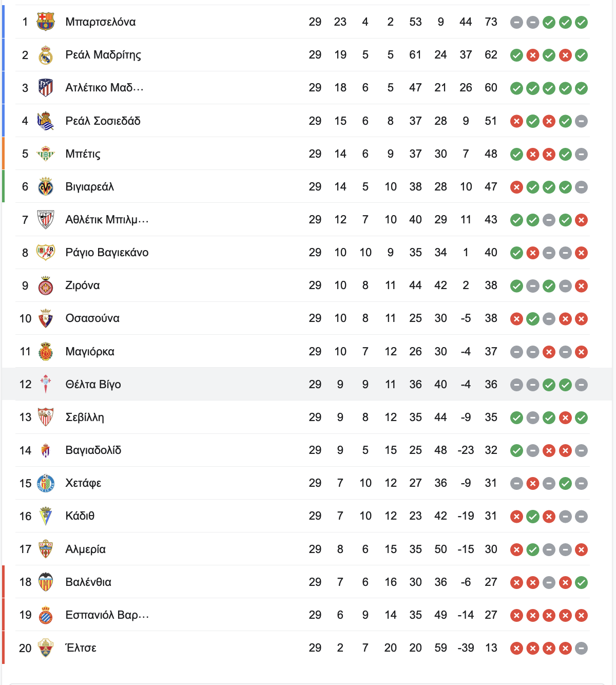Click Έλτσε's last grey draw indicator
Viewport: 616px width, 685px height.
click(x=581, y=648)
